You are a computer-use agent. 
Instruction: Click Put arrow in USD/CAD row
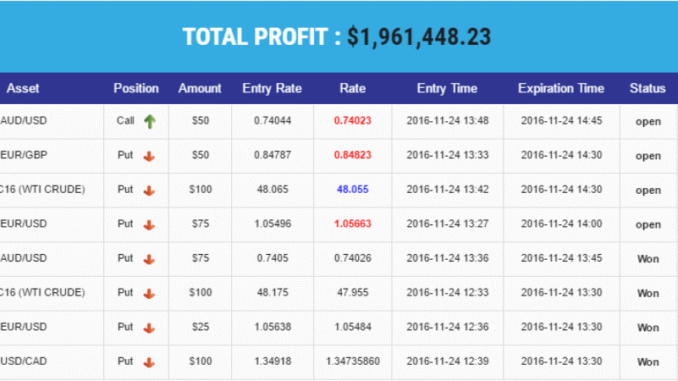pyautogui.click(x=149, y=362)
